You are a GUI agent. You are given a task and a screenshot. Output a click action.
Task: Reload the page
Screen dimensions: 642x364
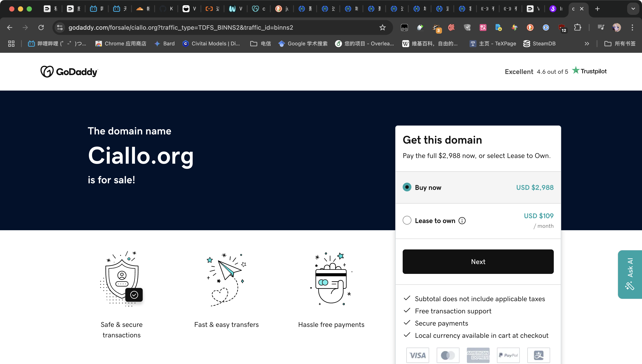pos(41,27)
